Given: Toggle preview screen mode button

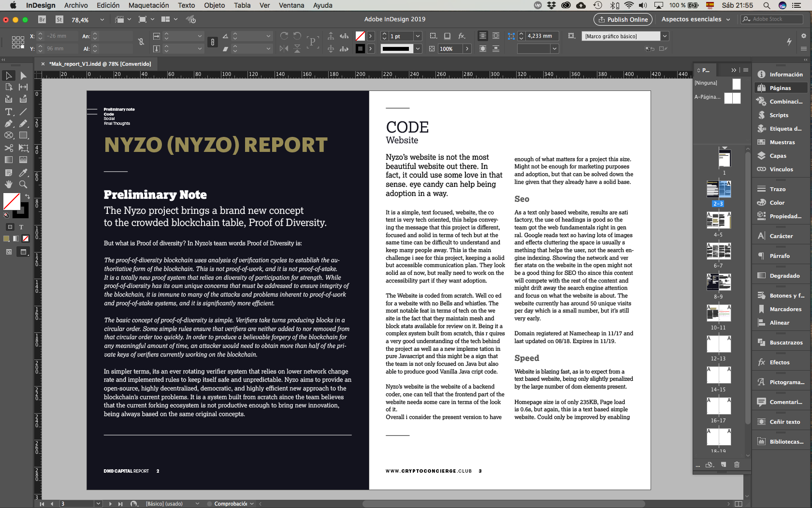Looking at the screenshot, I should coord(23,252).
